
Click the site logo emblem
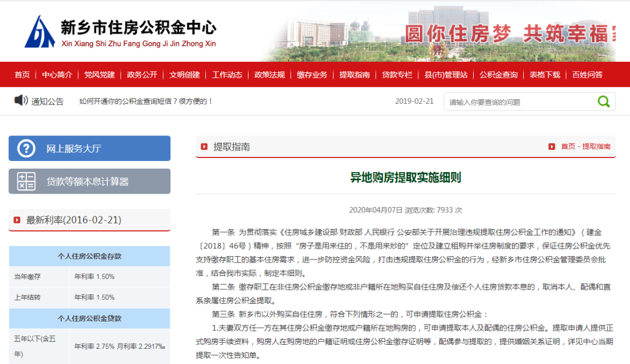40,32
